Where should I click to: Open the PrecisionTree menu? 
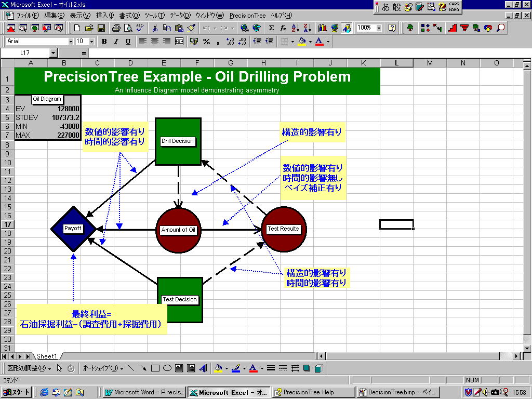(x=247, y=16)
